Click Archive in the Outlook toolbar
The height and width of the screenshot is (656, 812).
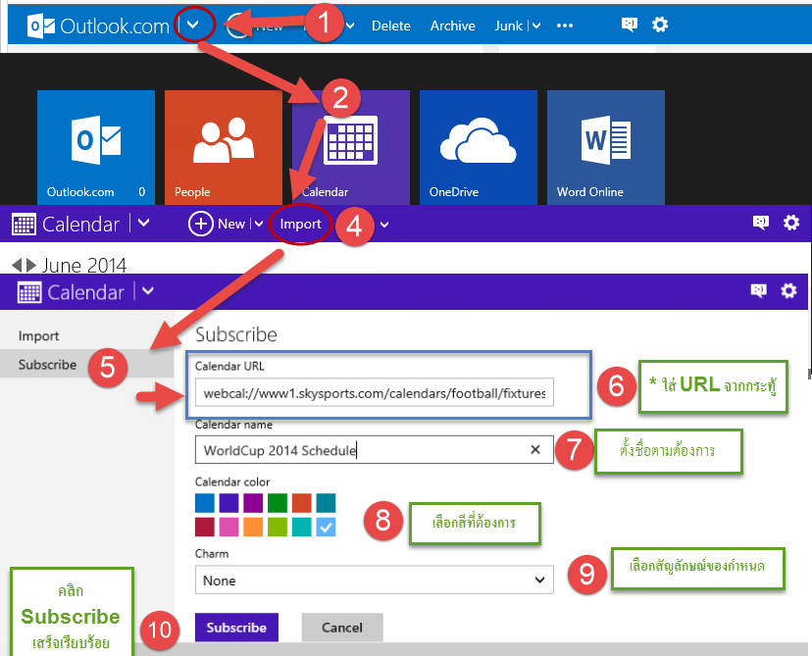pyautogui.click(x=453, y=25)
